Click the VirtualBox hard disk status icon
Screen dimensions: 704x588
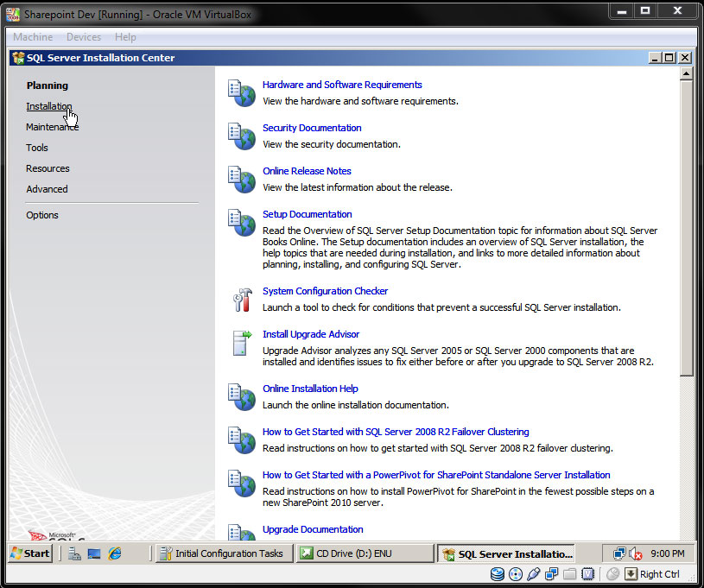coord(497,574)
